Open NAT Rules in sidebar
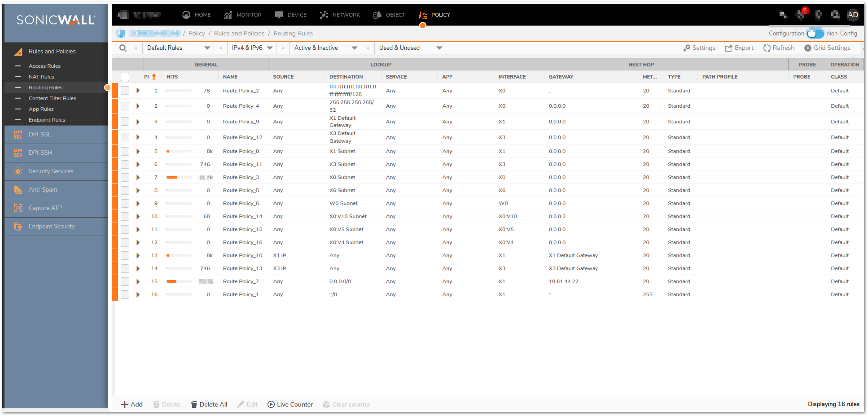Screen dimensions: 868x416 [x=41, y=77]
